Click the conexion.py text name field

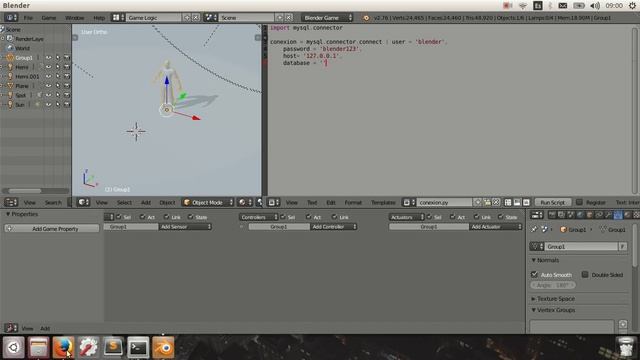click(x=444, y=202)
